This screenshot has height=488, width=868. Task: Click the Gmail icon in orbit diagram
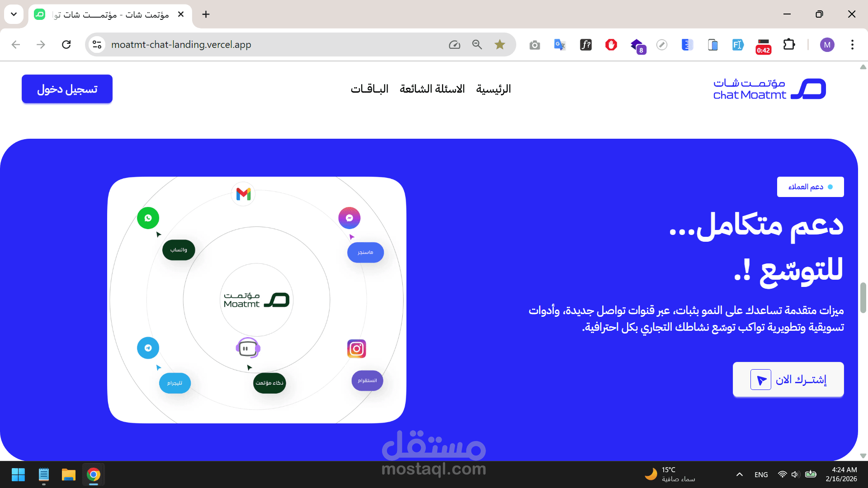point(243,194)
